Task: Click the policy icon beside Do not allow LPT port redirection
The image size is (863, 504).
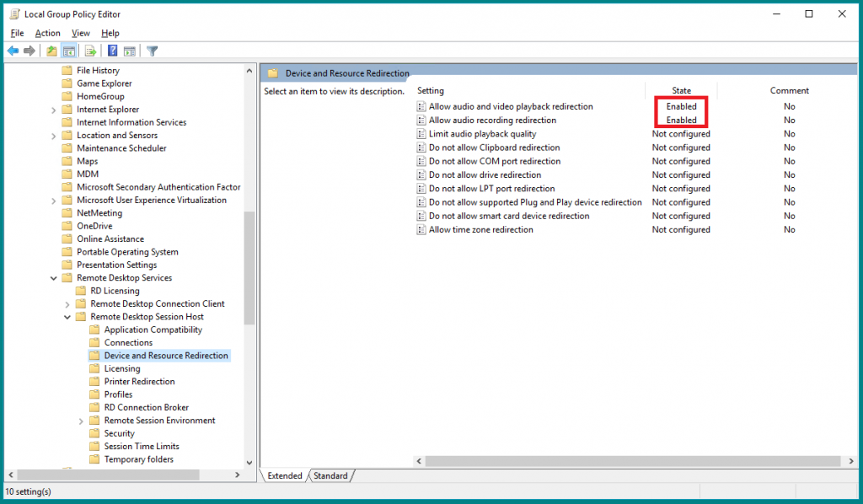Action: 421,189
